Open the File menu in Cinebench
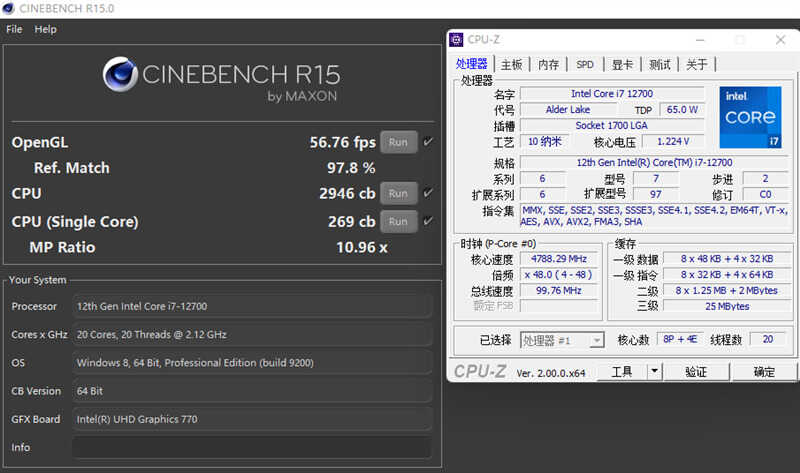 coord(14,29)
